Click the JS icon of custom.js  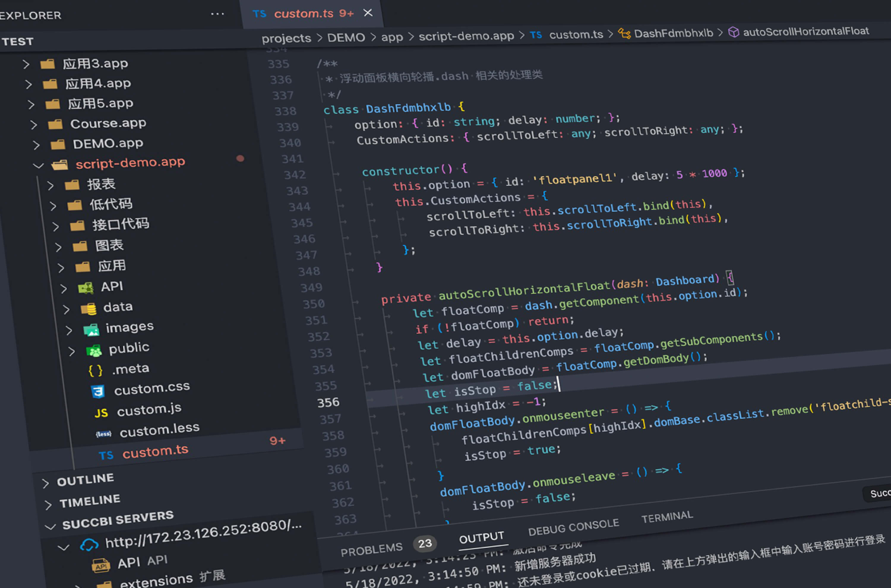(101, 413)
